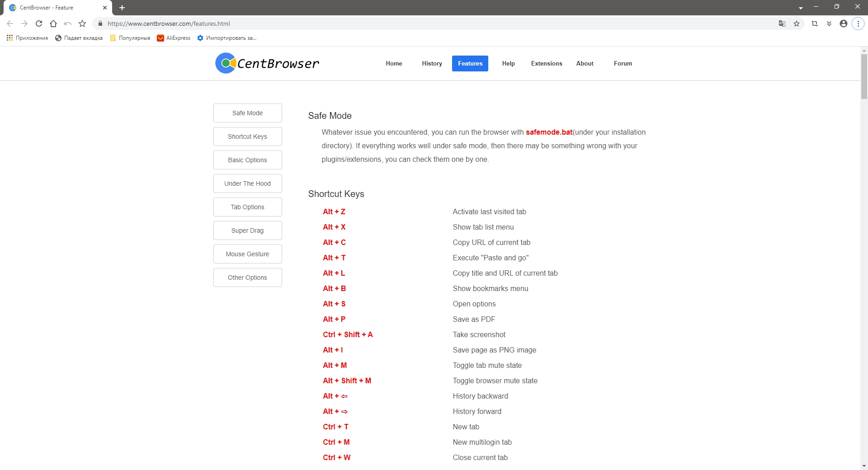Open the Импортировать за... bookmark
The image size is (868, 470).
226,38
